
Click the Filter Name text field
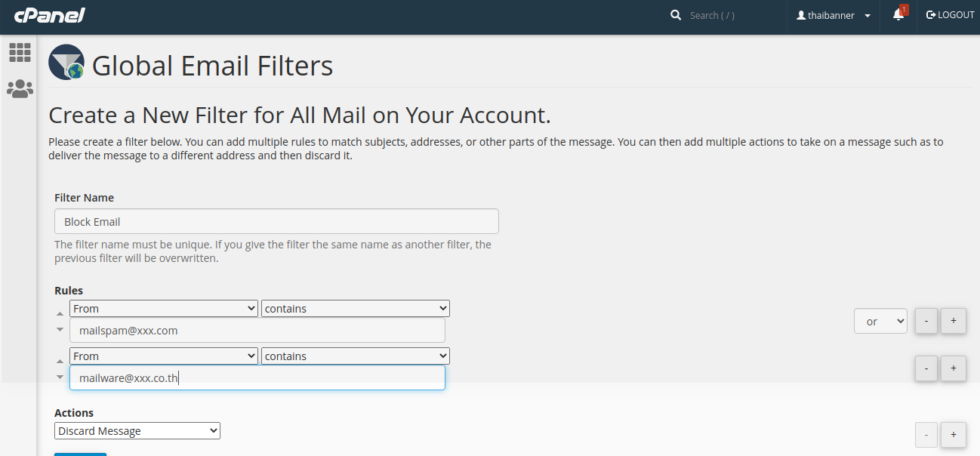coord(276,222)
